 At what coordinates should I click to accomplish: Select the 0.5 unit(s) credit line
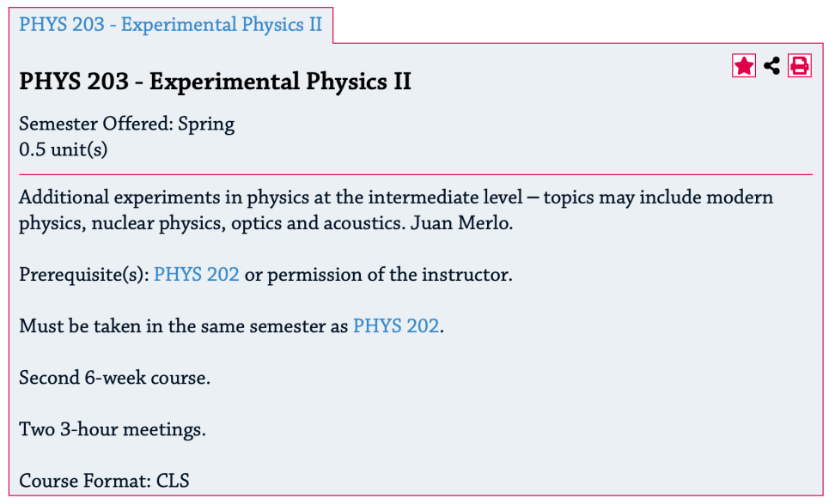pos(64,149)
